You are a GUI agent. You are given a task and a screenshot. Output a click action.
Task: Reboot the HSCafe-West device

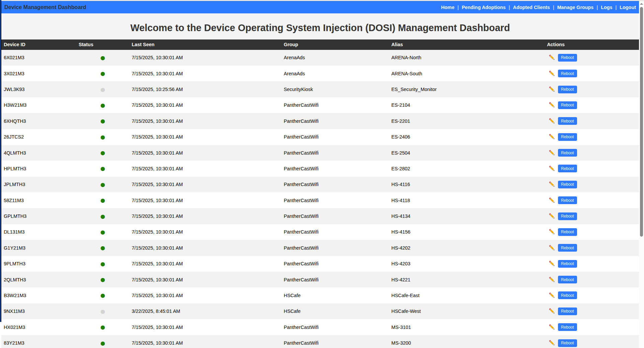567,311
